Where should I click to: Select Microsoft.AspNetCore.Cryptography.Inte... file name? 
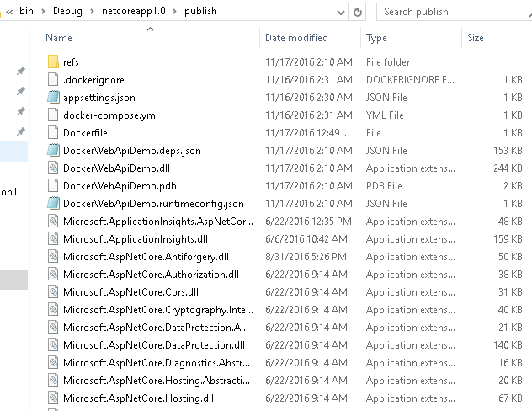coord(158,310)
